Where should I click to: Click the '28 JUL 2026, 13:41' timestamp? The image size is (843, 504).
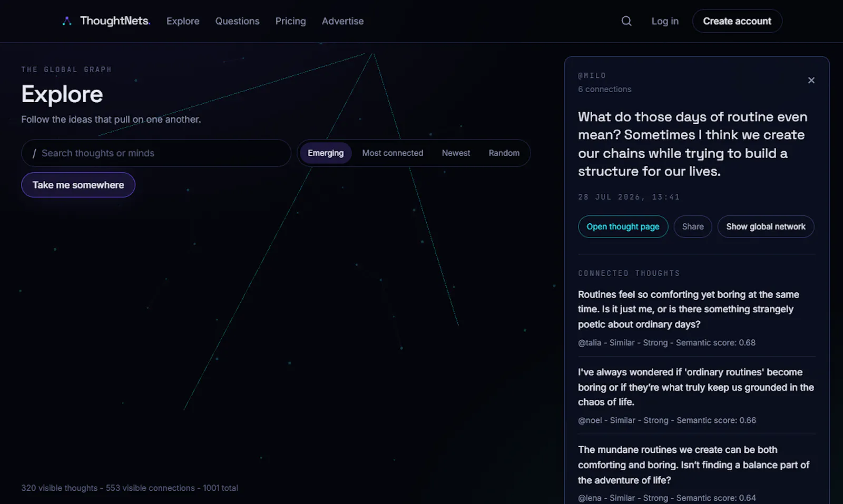pos(629,197)
